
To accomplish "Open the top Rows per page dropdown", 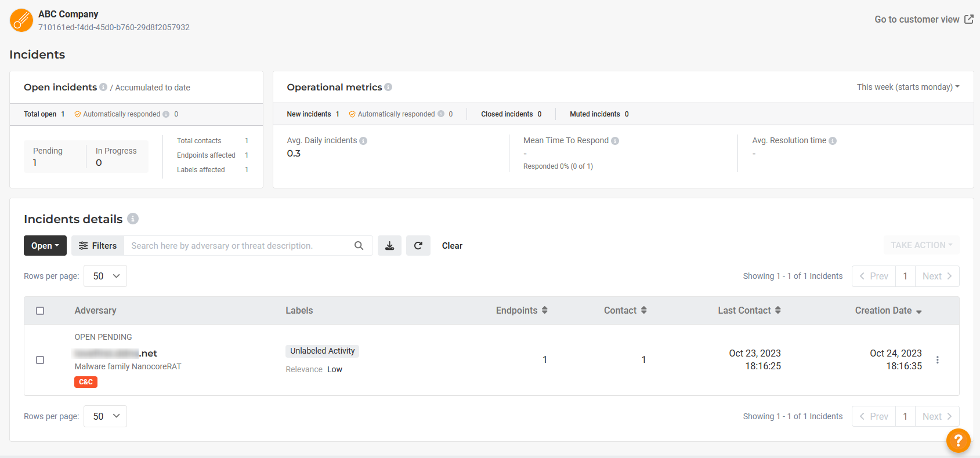I will pos(106,276).
